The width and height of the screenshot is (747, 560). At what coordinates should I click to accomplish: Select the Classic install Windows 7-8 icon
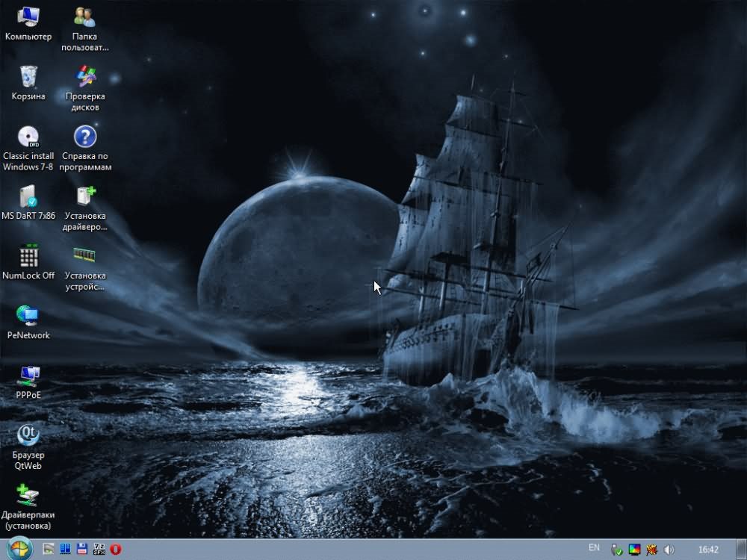28,137
